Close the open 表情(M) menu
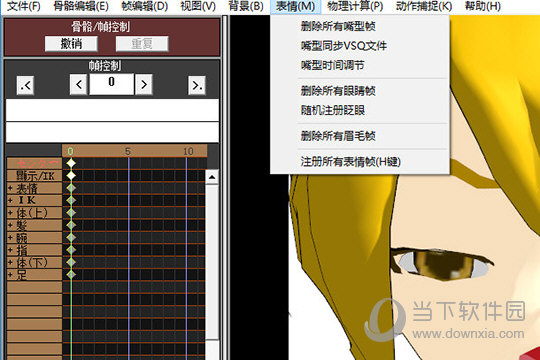This screenshot has width=540, height=360. (295, 6)
